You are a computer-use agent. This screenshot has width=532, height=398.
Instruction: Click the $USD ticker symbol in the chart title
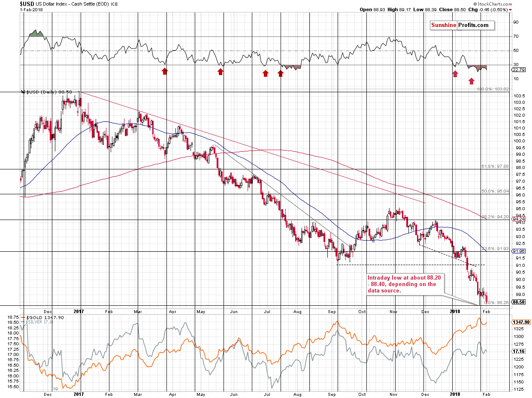click(x=27, y=3)
